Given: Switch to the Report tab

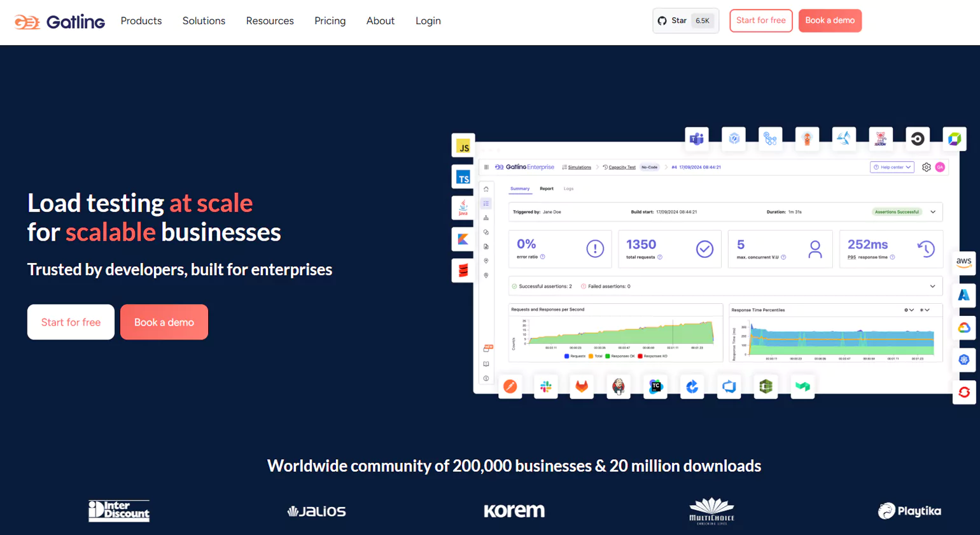Looking at the screenshot, I should [547, 189].
